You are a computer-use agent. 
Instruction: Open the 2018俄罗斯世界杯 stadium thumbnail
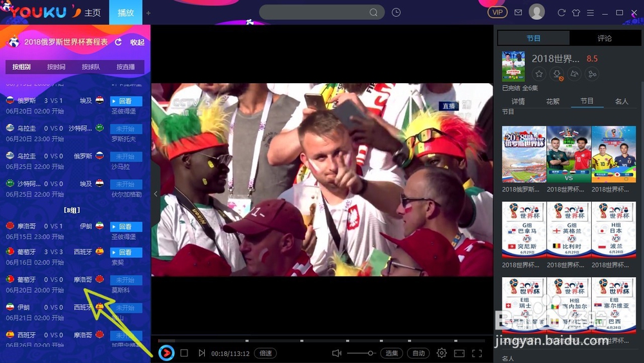click(x=524, y=154)
